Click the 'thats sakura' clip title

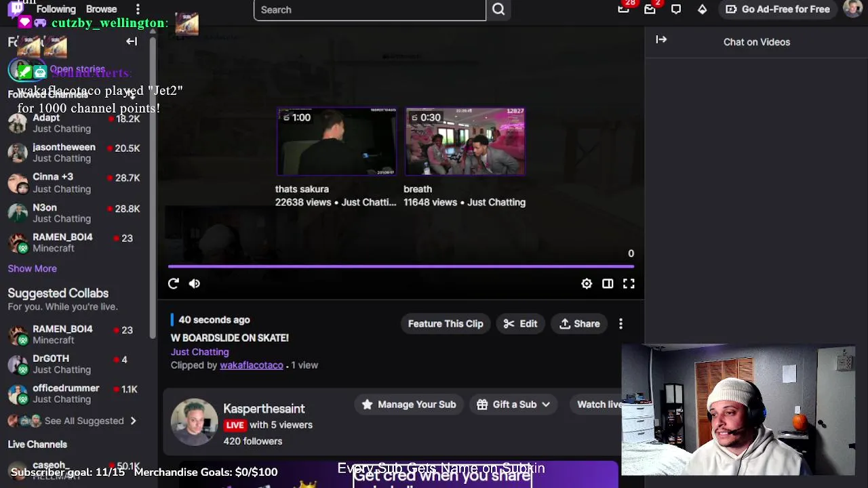(302, 189)
